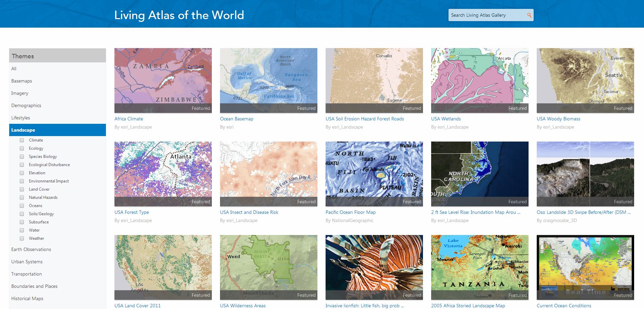Viewport: 644px width, 309px height.
Task: Click the USA Land Cover 2011 link
Action: coord(138,306)
